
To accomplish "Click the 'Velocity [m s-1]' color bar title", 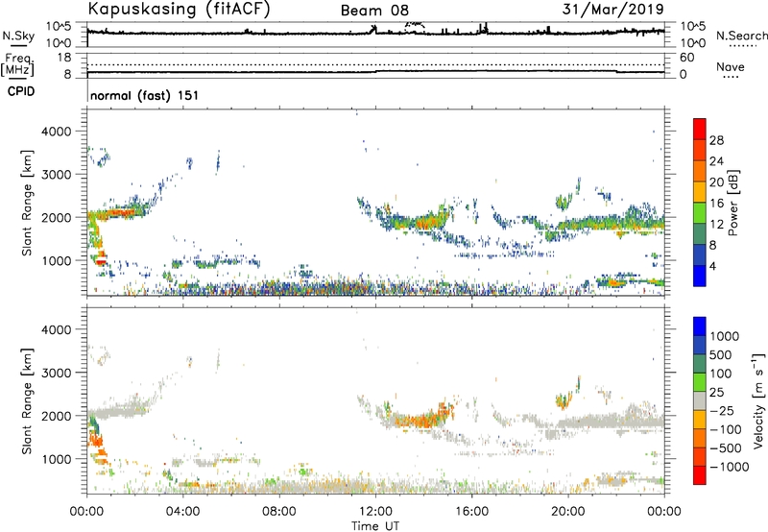I will pos(758,400).
